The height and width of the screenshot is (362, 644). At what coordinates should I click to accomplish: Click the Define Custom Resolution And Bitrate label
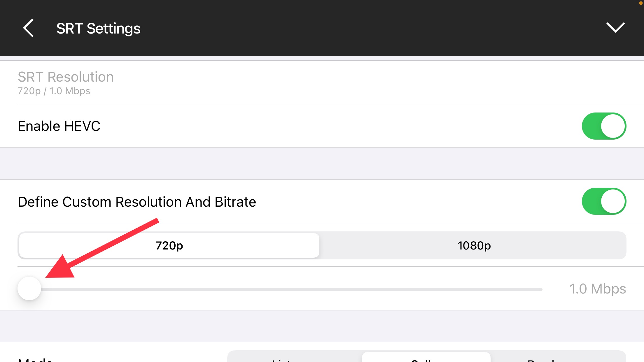pyautogui.click(x=137, y=202)
